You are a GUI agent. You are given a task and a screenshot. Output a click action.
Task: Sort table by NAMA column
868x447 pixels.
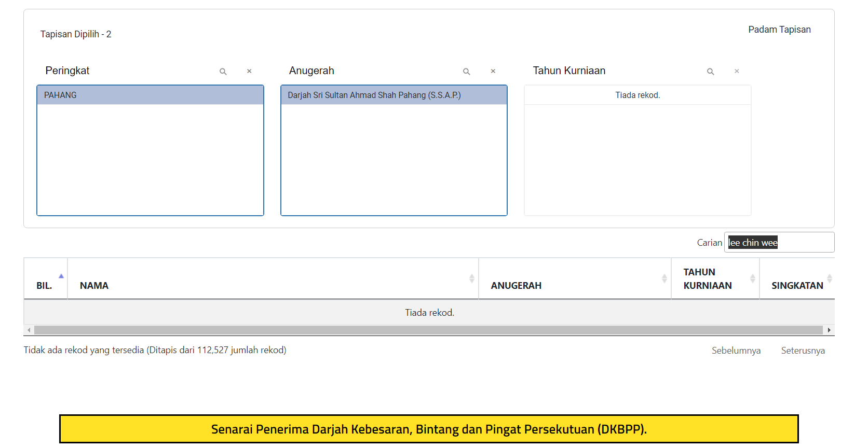[x=272, y=285]
